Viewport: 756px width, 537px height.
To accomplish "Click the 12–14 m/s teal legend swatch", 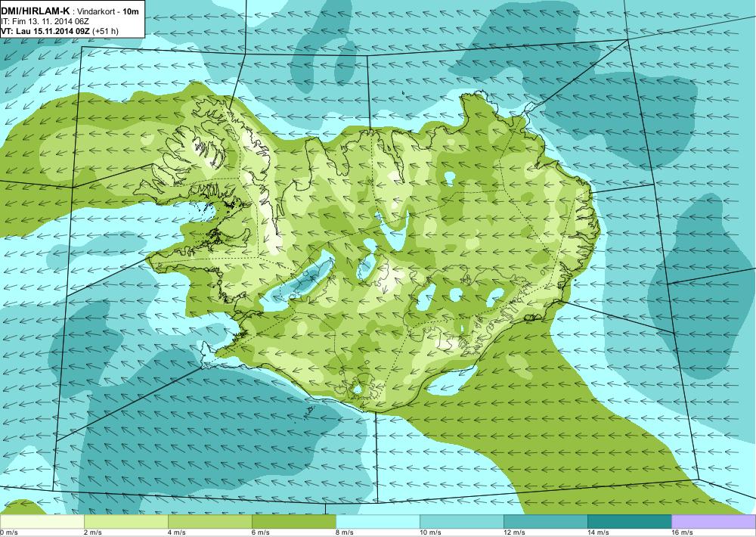I will [545, 522].
